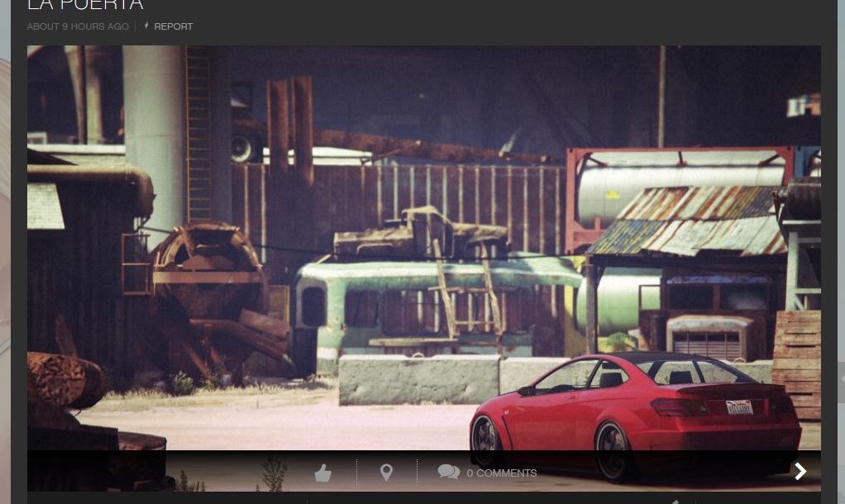This screenshot has height=504, width=845.
Task: Go to next photo with right arrow
Action: pyautogui.click(x=800, y=471)
